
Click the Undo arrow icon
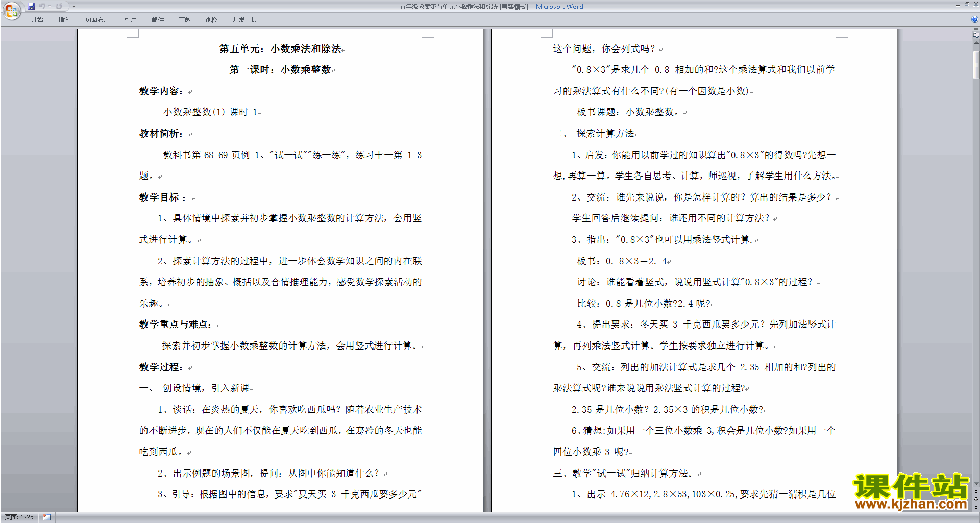42,6
